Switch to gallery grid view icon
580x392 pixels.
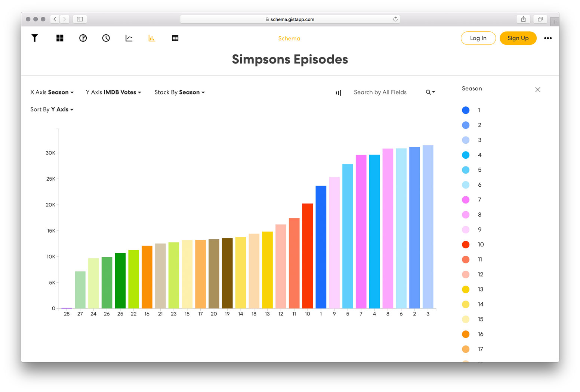coord(60,38)
